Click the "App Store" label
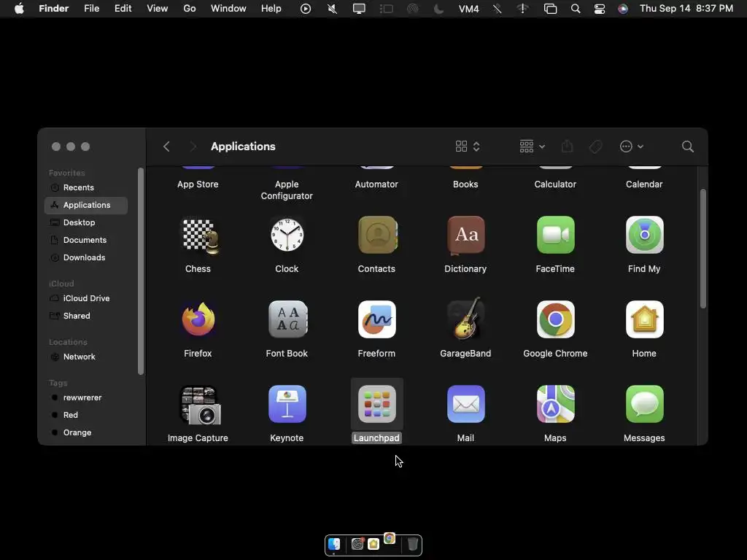This screenshot has width=747, height=560. coord(198,184)
